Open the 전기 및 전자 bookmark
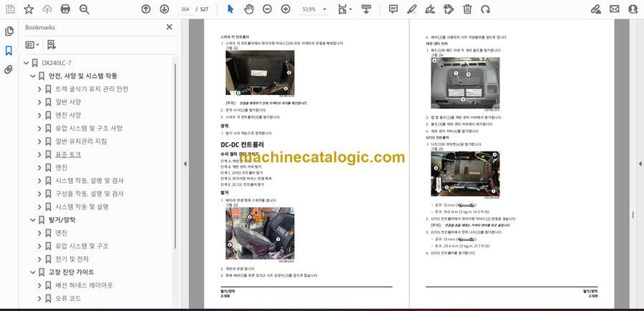The height and width of the screenshot is (311, 644). tap(72, 260)
